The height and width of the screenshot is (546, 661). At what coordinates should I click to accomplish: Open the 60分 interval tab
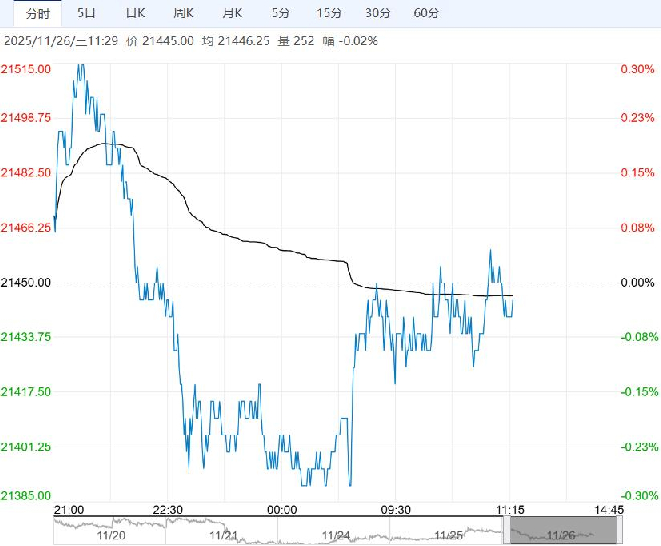[x=426, y=13]
